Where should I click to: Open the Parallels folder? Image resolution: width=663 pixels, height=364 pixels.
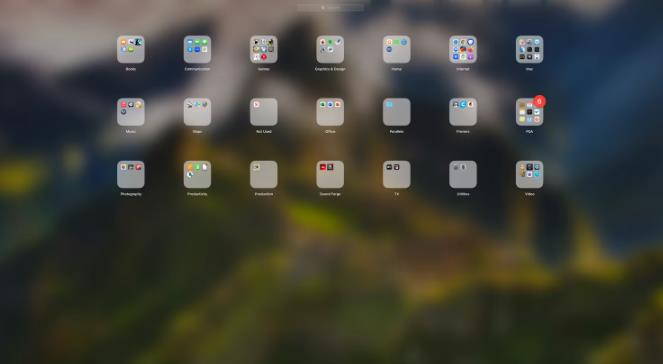tap(397, 112)
